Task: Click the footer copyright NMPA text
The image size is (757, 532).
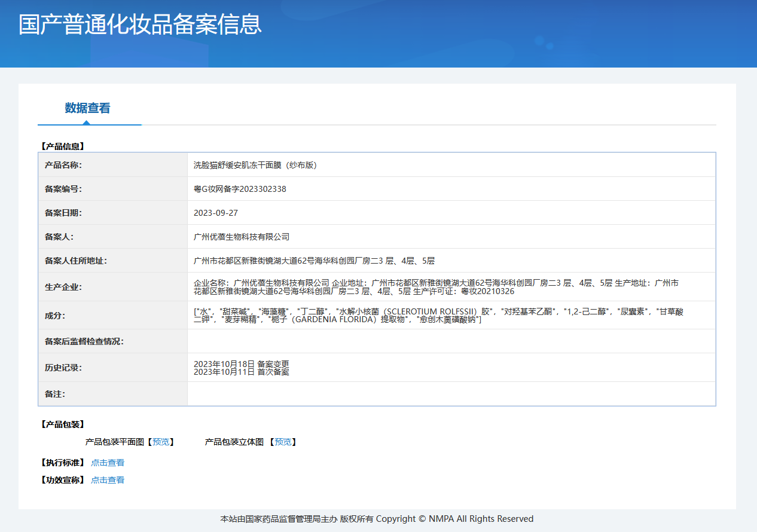Action: coord(377,519)
